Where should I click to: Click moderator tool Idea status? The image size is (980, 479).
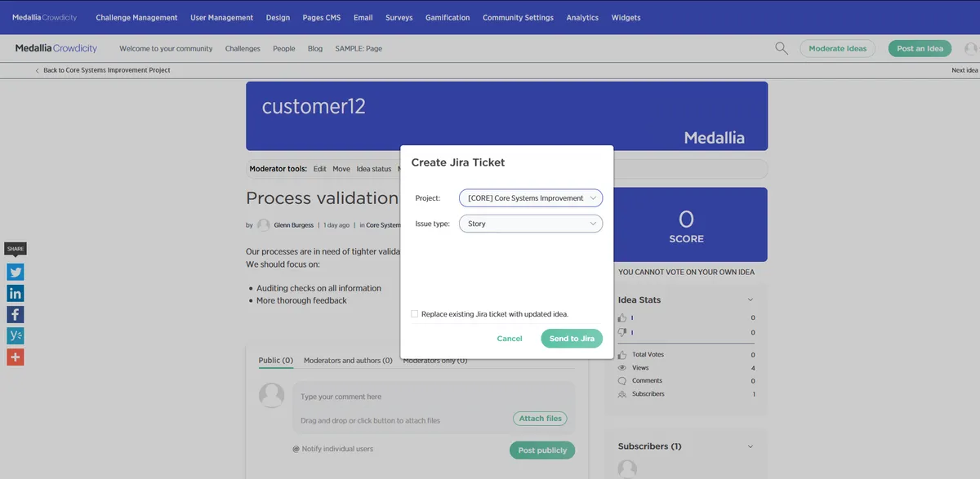point(374,169)
